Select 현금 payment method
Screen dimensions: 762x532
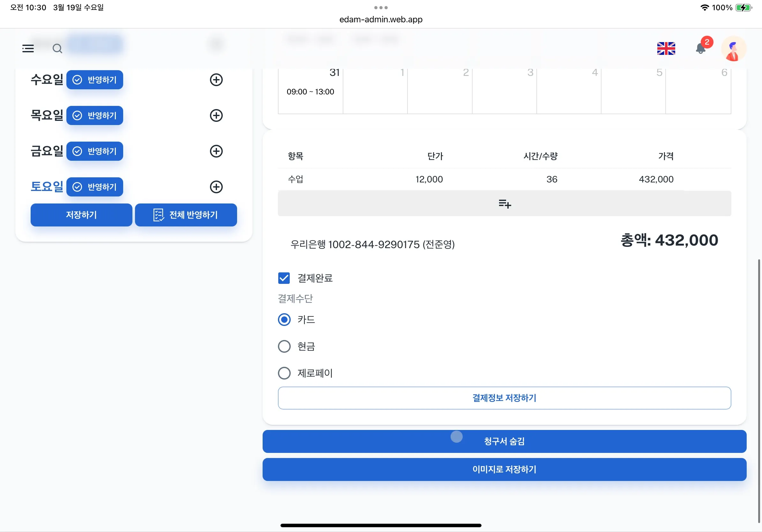coord(284,347)
